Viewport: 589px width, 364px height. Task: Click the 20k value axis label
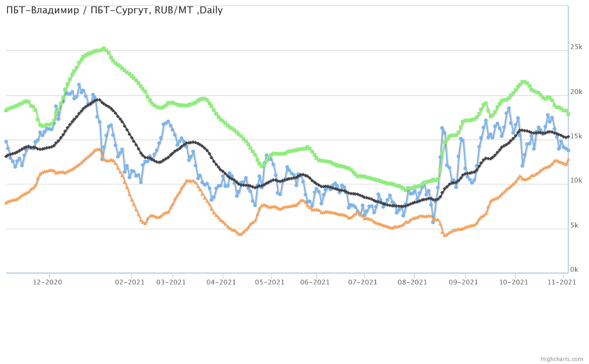pyautogui.click(x=576, y=92)
